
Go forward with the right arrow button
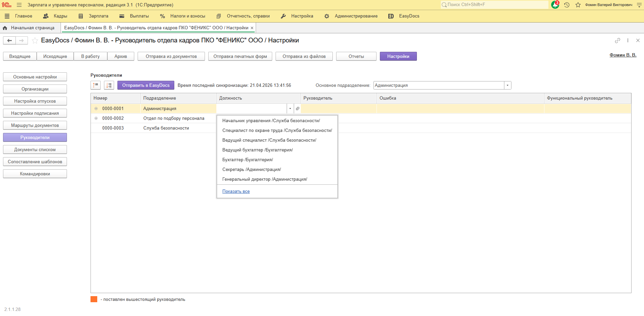[x=22, y=40]
